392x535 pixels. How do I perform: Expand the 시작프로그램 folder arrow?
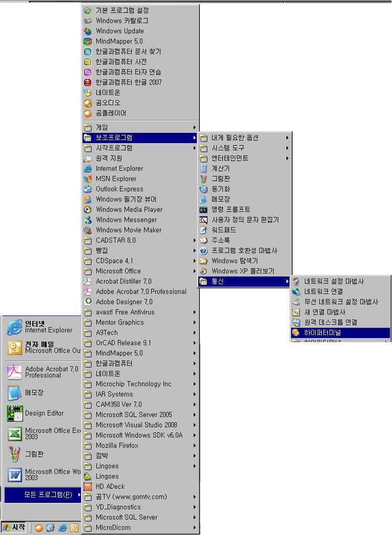[194, 148]
